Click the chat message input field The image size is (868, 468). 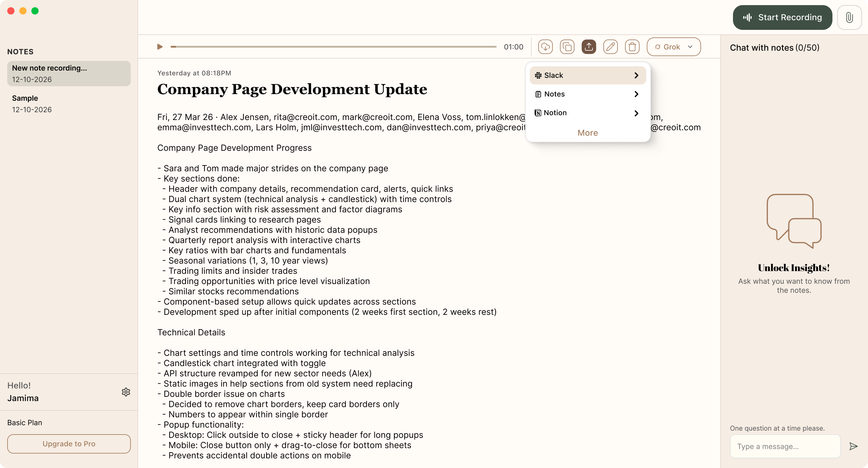click(x=785, y=446)
